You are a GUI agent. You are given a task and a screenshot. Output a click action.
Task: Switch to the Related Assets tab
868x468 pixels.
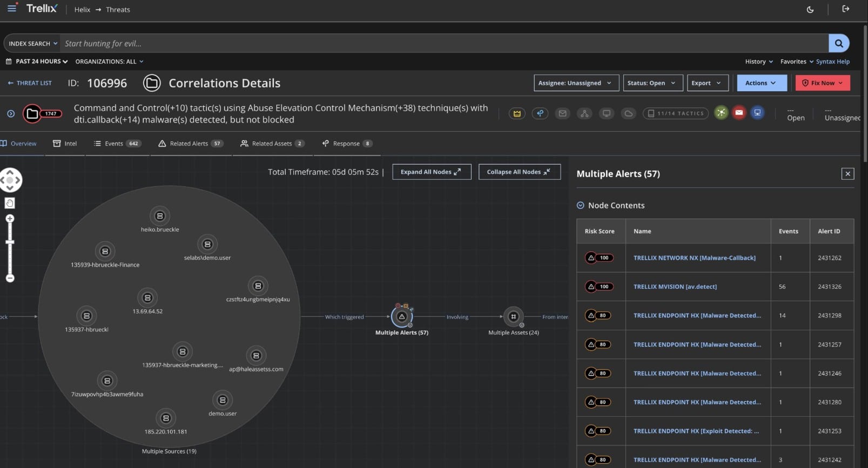point(273,144)
